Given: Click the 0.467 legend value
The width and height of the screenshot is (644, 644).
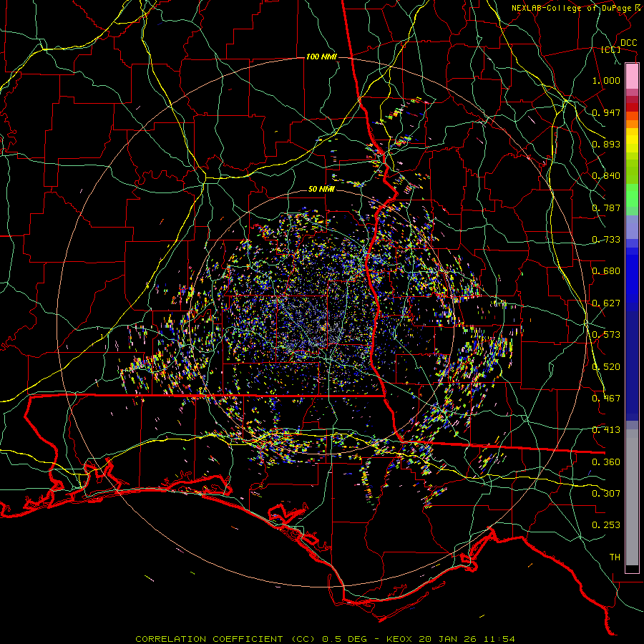Looking at the screenshot, I should (x=606, y=399).
